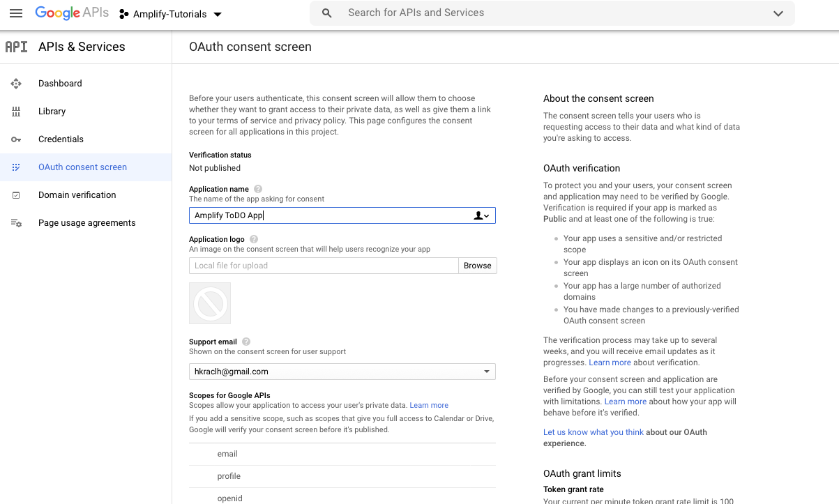Expand the Support email dropdown
The image size is (839, 504).
click(x=486, y=371)
